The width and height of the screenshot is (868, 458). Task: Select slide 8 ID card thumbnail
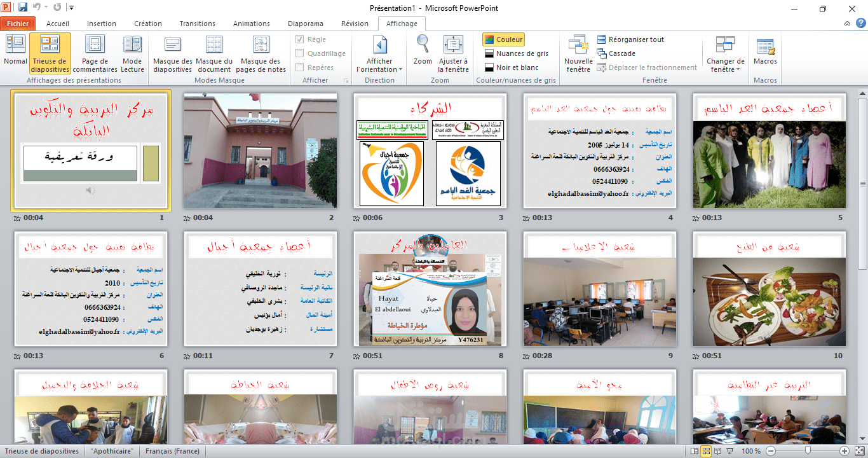[x=430, y=289]
